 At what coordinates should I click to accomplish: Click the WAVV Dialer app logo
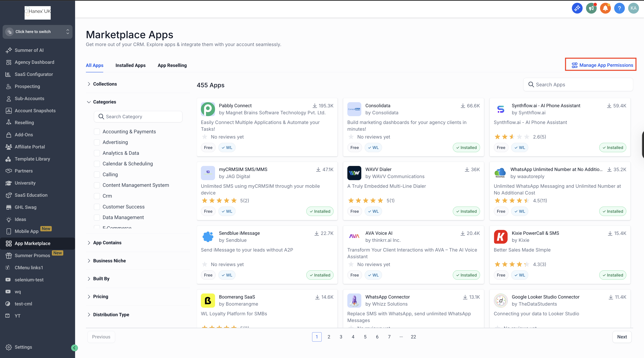pyautogui.click(x=354, y=173)
